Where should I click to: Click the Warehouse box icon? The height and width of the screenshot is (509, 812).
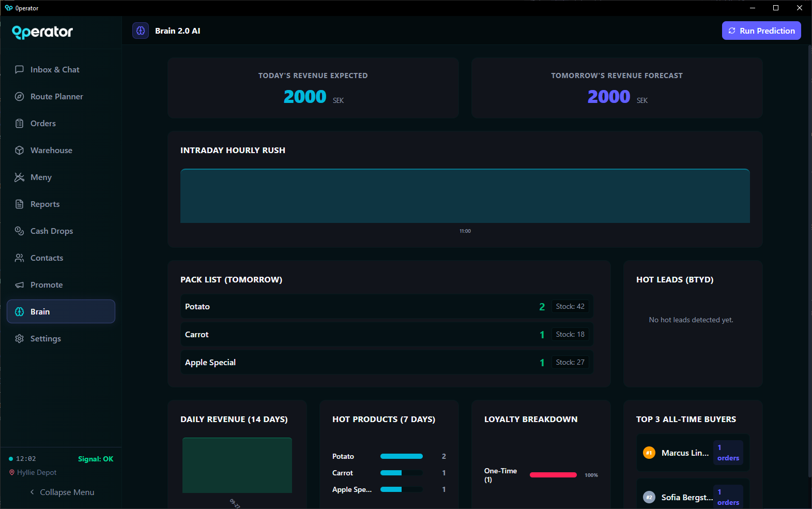click(x=20, y=150)
